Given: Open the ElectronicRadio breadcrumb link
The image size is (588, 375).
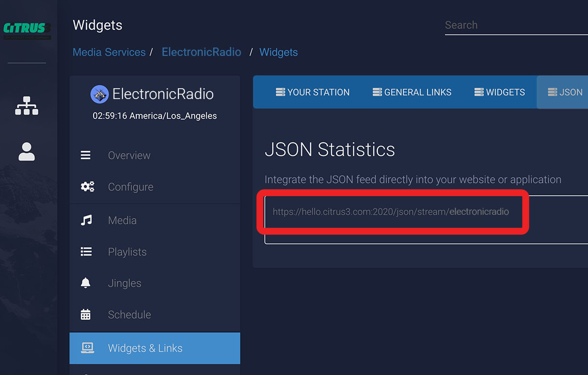Looking at the screenshot, I should coord(201,52).
